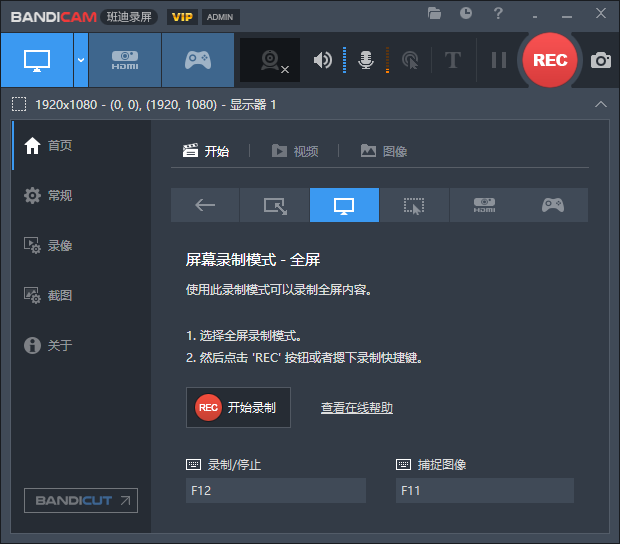Open 查看在线帮助 online help link

tap(357, 408)
